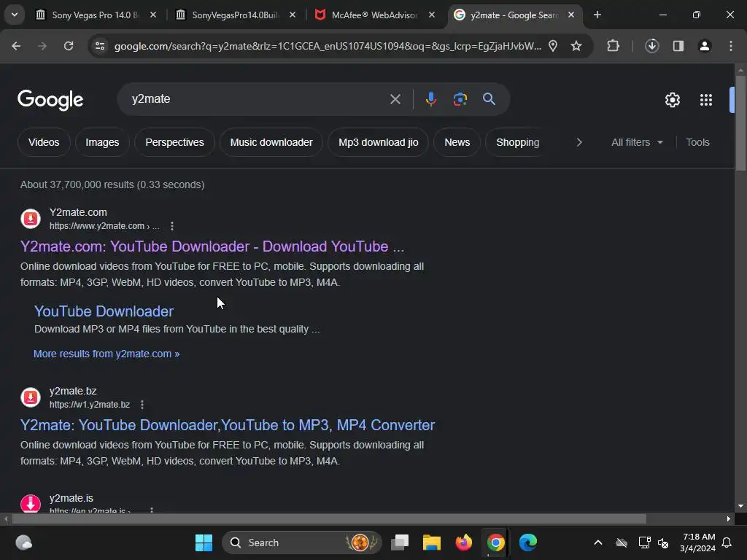Filter results by Videos
747x560 pixels.
click(44, 142)
